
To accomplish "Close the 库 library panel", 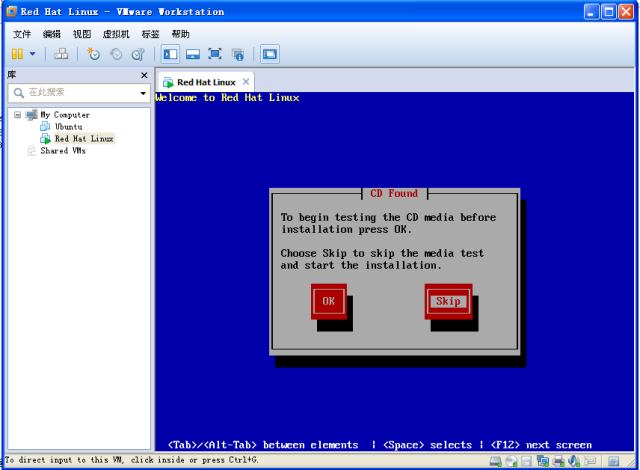I will tap(144, 75).
